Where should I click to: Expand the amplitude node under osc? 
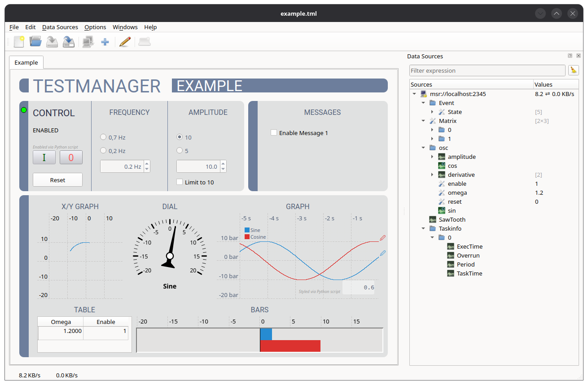click(x=432, y=157)
